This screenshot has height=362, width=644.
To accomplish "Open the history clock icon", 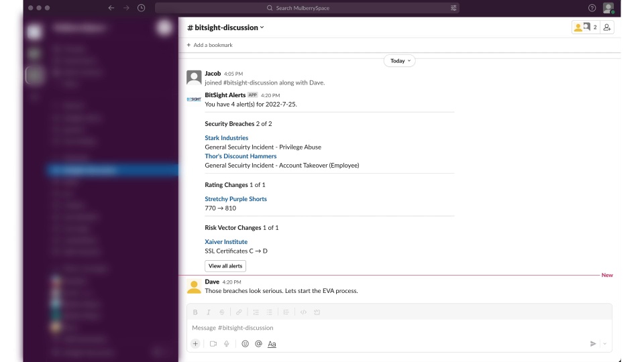I will coord(141,8).
